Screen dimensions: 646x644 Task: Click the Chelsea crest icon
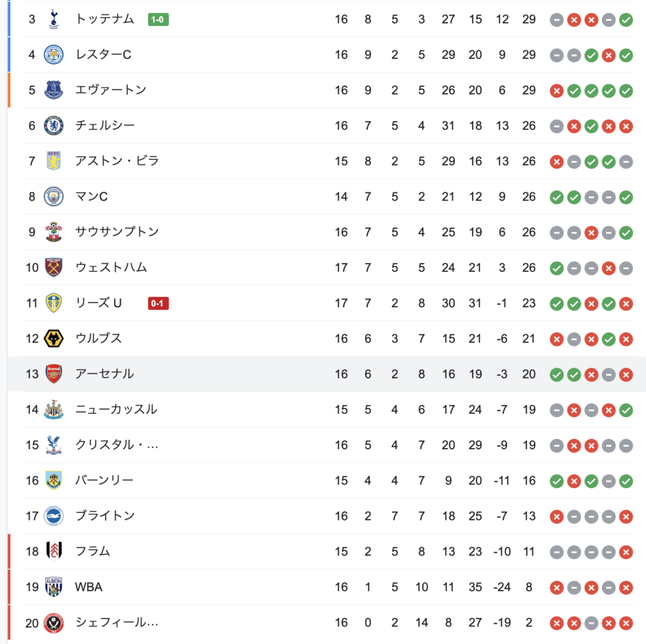(x=54, y=126)
